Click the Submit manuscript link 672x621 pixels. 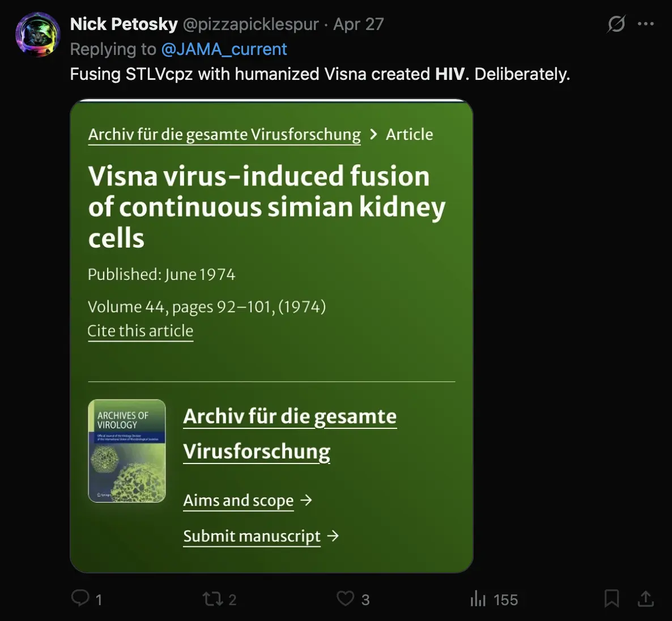252,536
